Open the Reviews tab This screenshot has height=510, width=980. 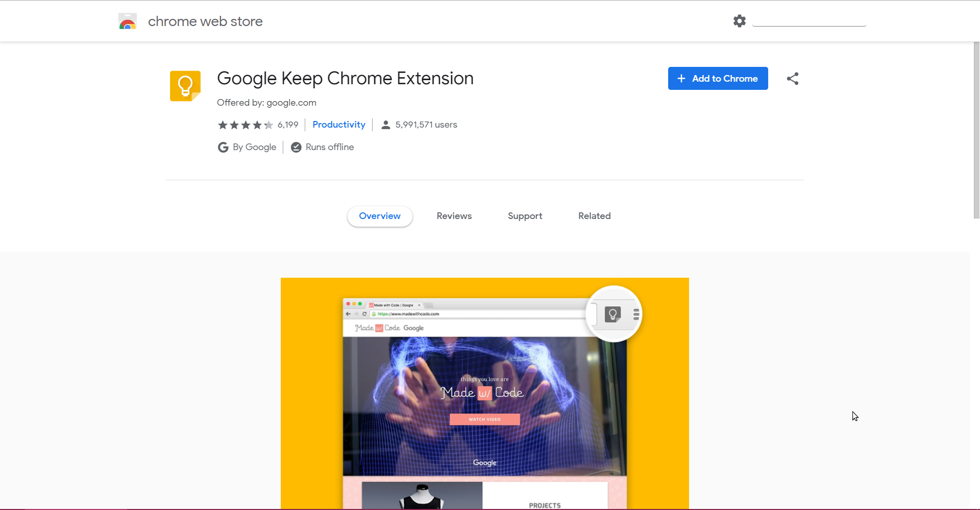point(454,216)
